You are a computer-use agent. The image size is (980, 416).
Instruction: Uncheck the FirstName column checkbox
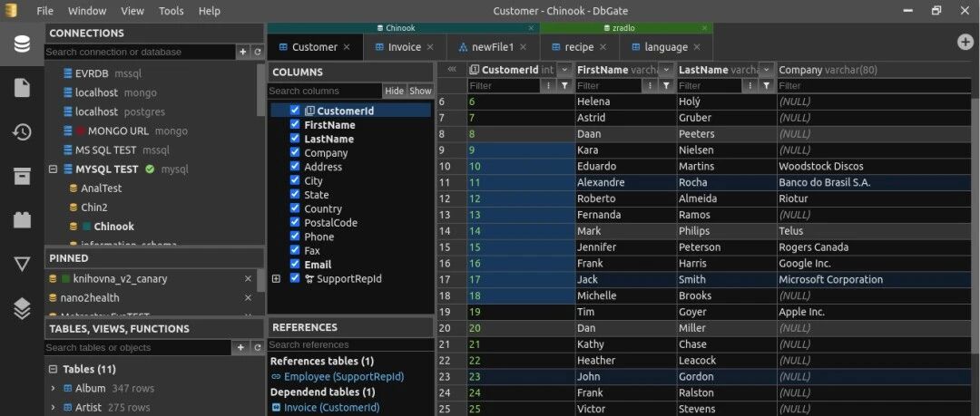tap(296, 124)
